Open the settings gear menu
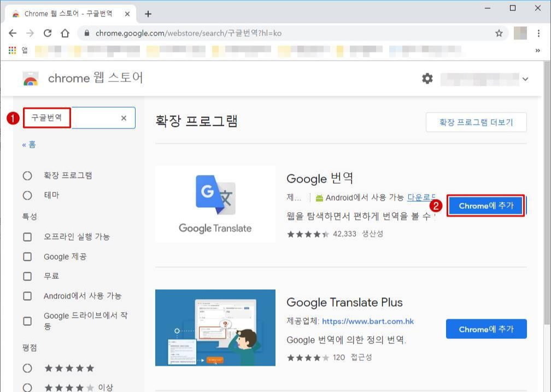This screenshot has width=551, height=392. click(427, 78)
